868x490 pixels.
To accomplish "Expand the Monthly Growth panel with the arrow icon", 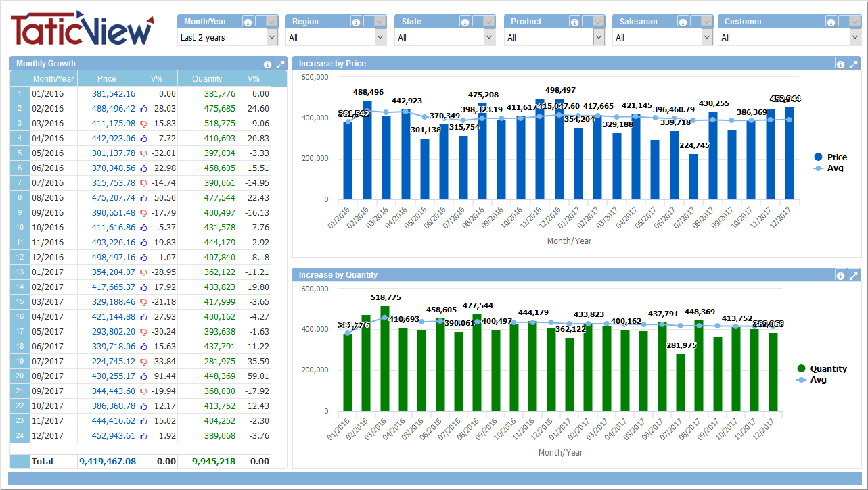I will click(x=280, y=63).
